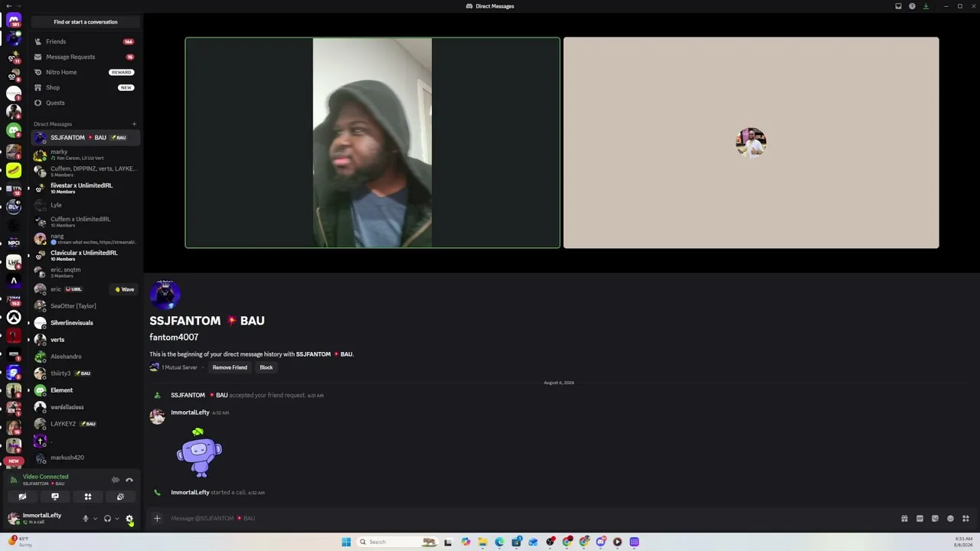
Task: Click Find or start a conversation search
Action: pyautogui.click(x=85, y=22)
